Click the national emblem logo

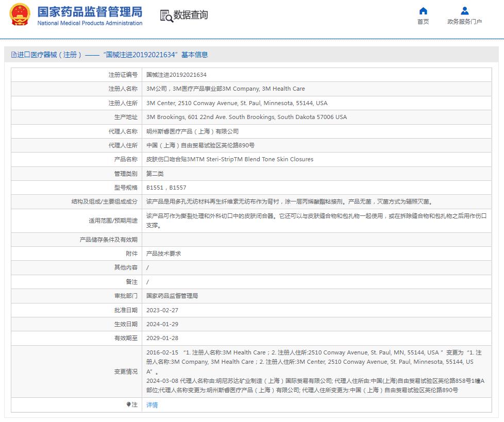click(x=20, y=14)
